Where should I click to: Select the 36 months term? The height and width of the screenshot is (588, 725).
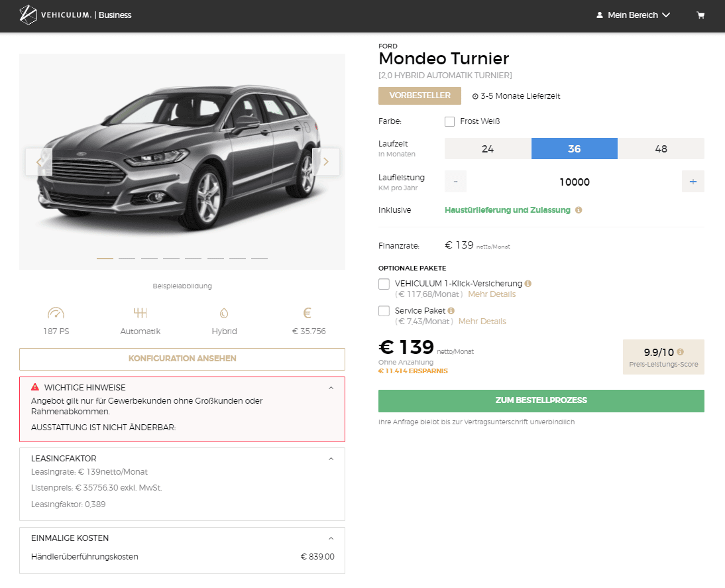pyautogui.click(x=575, y=148)
